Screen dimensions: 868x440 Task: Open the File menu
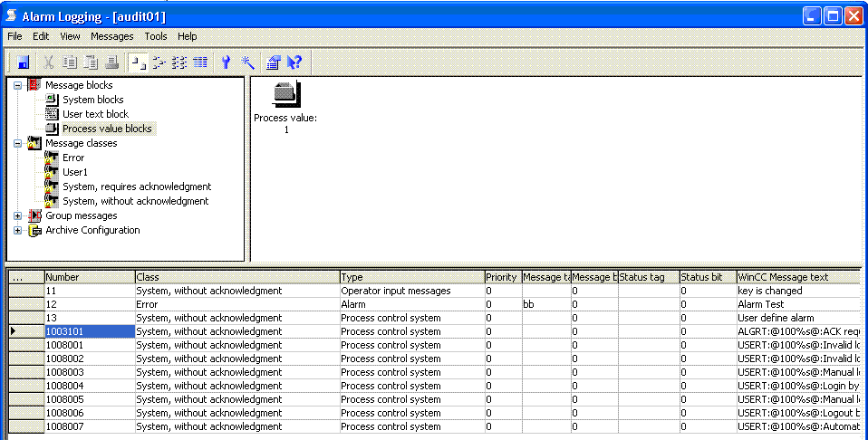[x=14, y=36]
